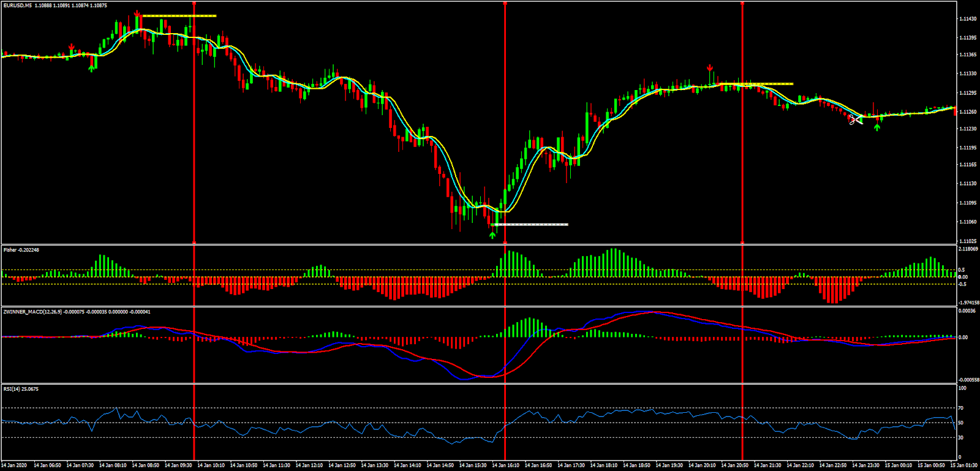Click price label 1.11395 on the price axis
Screen dimensions: 980x471
tap(968, 37)
